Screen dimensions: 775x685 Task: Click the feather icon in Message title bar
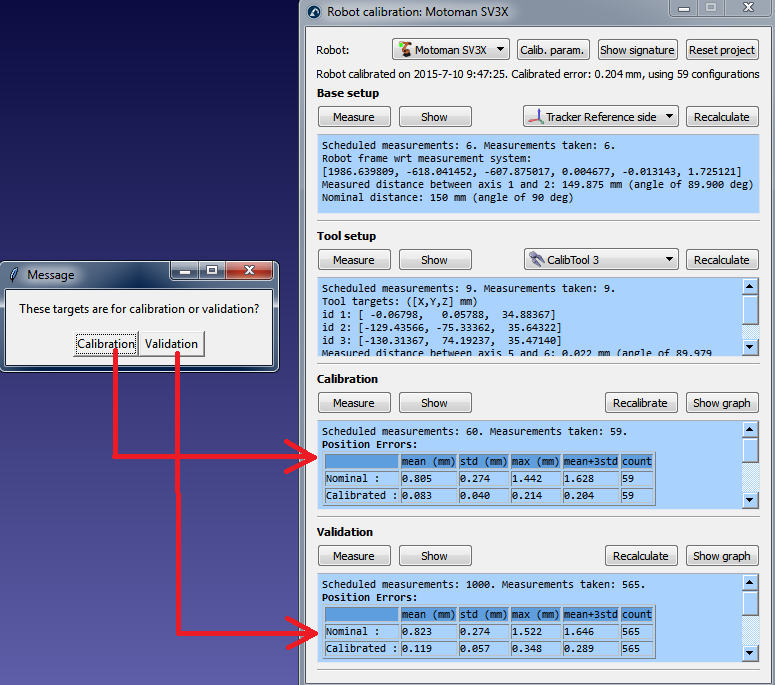(x=13, y=274)
